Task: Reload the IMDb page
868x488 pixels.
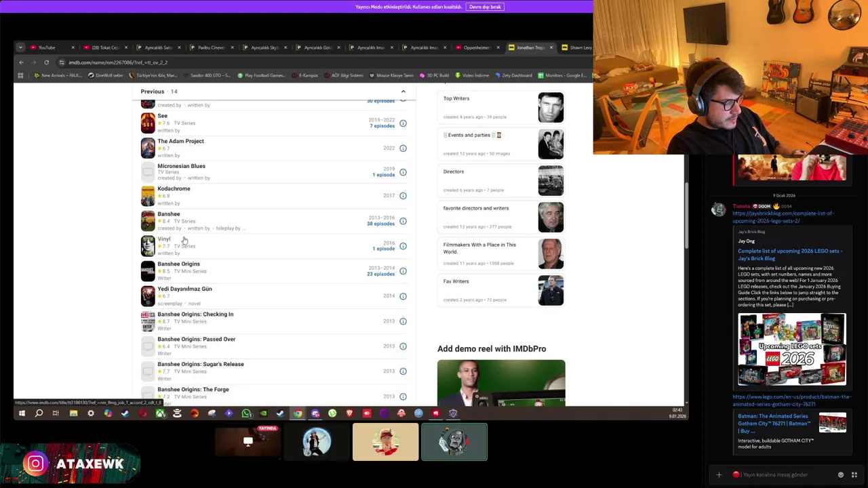Action: point(46,62)
